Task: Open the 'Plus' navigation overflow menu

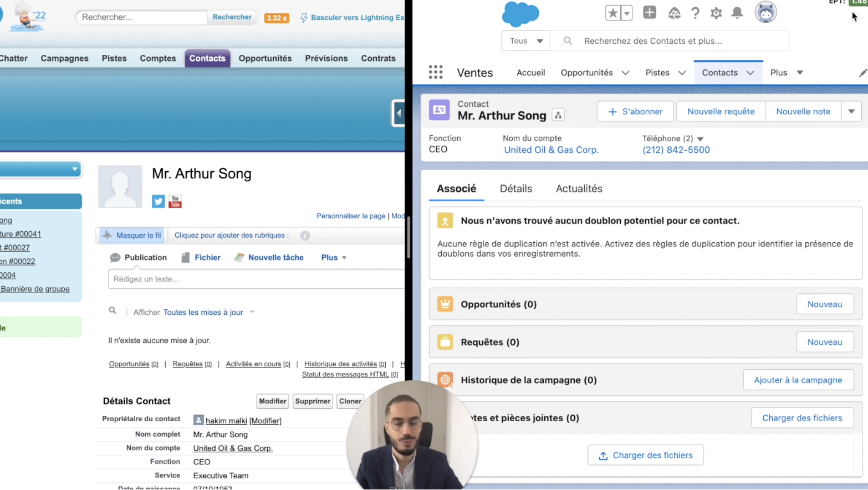Action: [787, 73]
